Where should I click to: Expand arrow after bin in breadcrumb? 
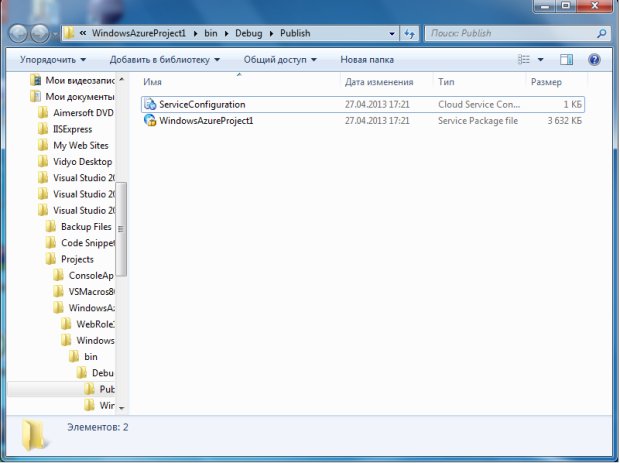coord(227,34)
